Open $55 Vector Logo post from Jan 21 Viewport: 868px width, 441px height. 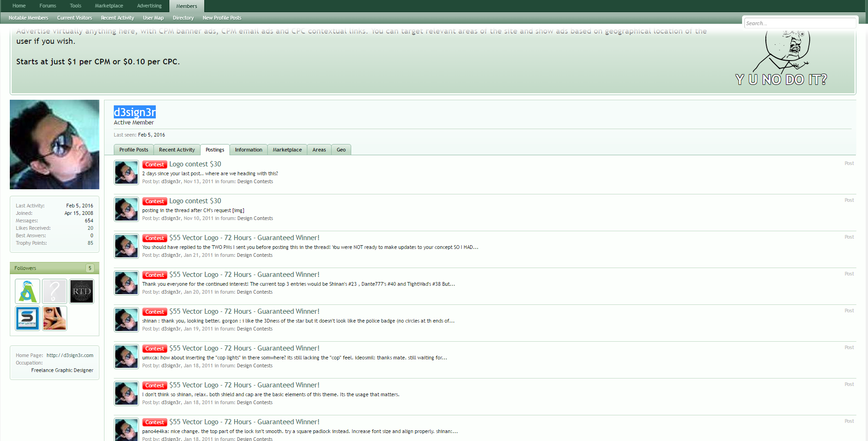(x=244, y=238)
